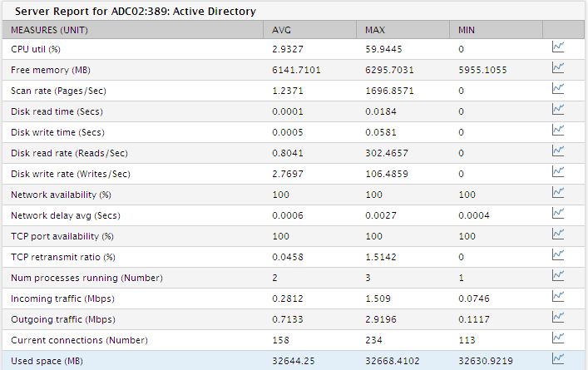Screen dimensions: 588x370
Task: Click the Free memory average 6141.7101
Action: pyautogui.click(x=296, y=70)
